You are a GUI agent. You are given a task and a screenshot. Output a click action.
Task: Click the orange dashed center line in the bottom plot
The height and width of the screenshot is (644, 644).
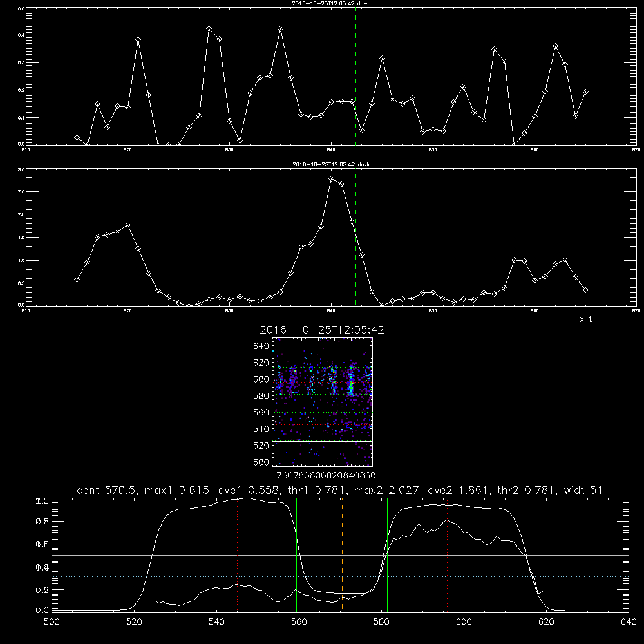(342, 554)
